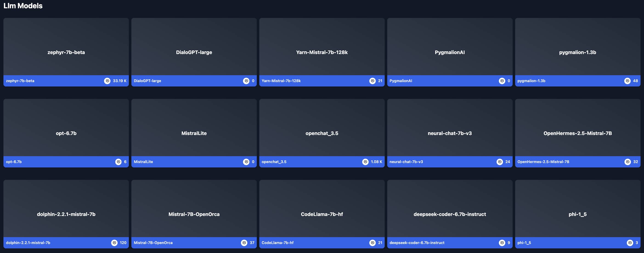Click the 21 count on Yarn-Mistral-7b-128k

[x=380, y=81]
